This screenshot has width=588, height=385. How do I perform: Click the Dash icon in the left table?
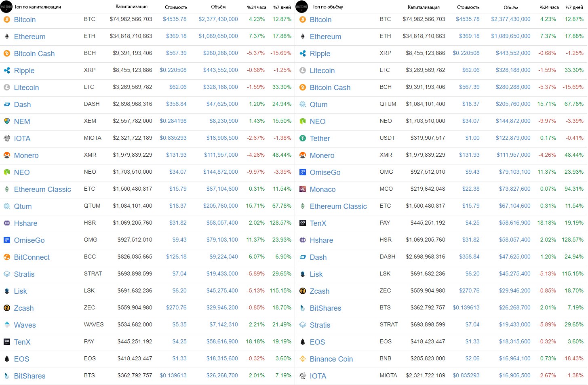pyautogui.click(x=7, y=104)
